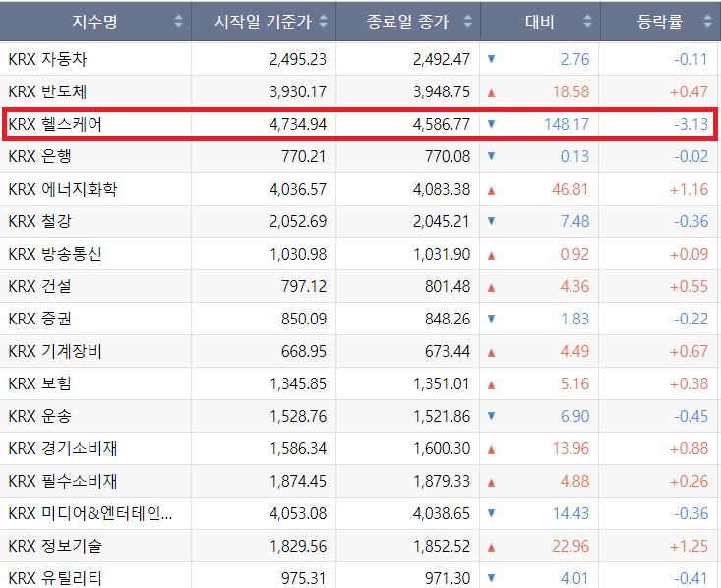Sort by 지수명 column sort arrows
Viewport: 721px width, 588px height.
click(x=179, y=21)
